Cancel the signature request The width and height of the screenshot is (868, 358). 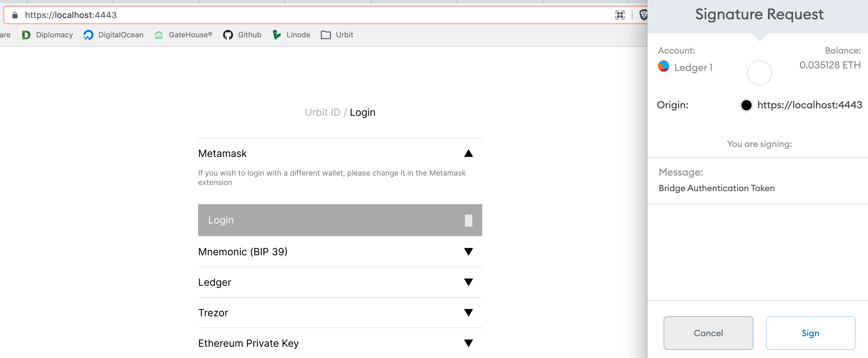(708, 333)
